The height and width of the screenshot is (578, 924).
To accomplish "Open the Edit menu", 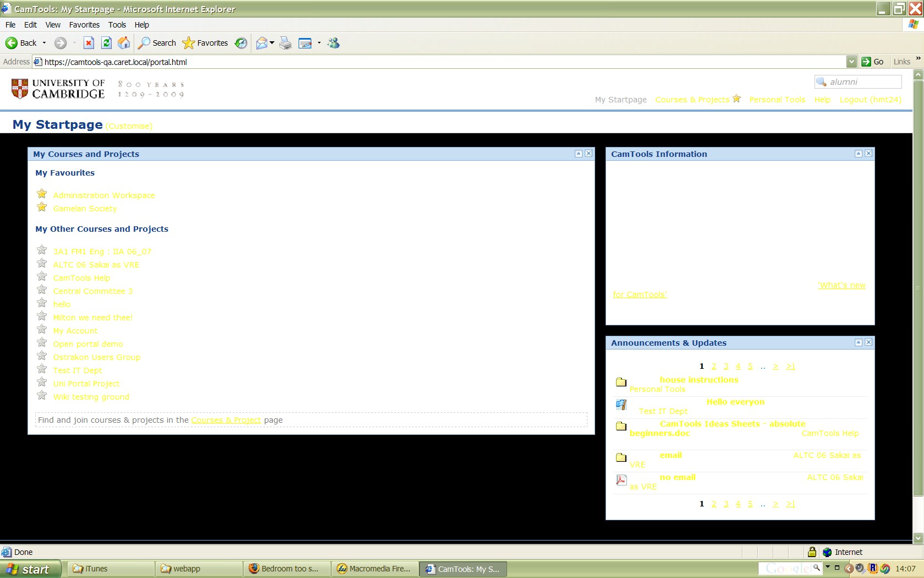I will point(30,25).
